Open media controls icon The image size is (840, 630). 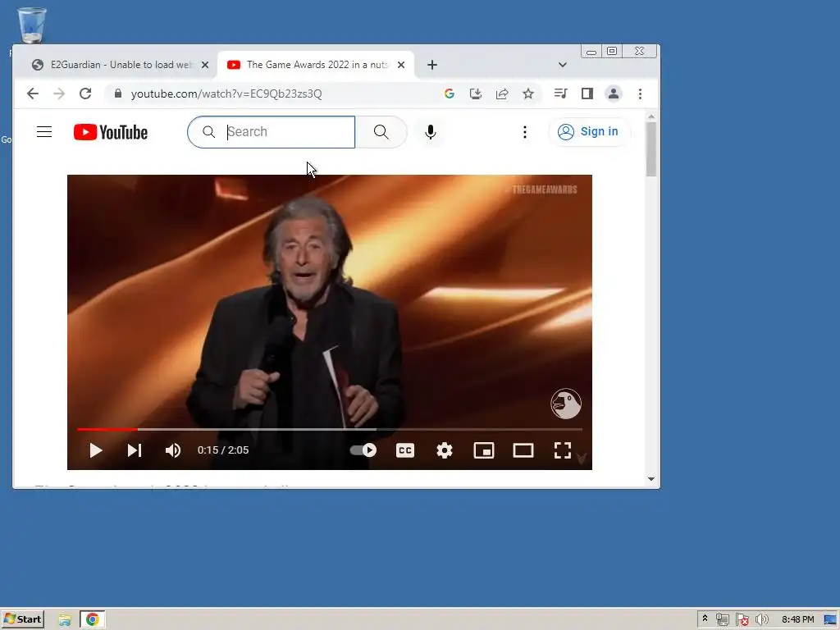click(560, 94)
